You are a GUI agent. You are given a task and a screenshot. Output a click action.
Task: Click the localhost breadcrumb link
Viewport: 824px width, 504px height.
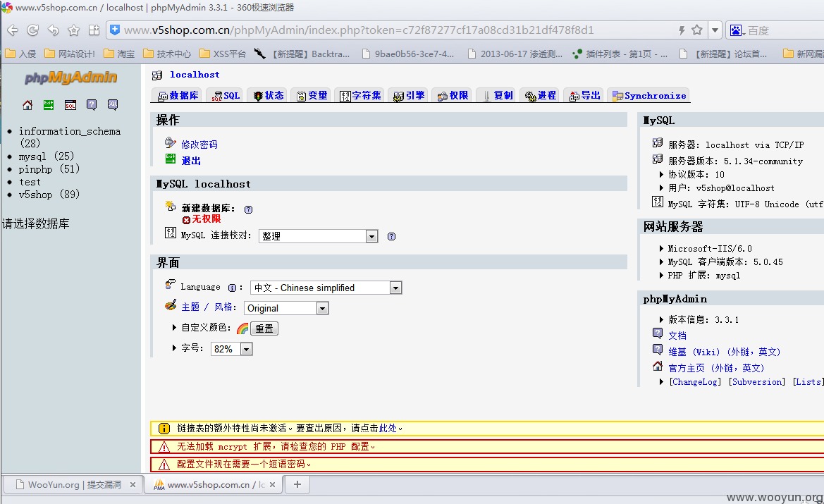[x=195, y=75]
